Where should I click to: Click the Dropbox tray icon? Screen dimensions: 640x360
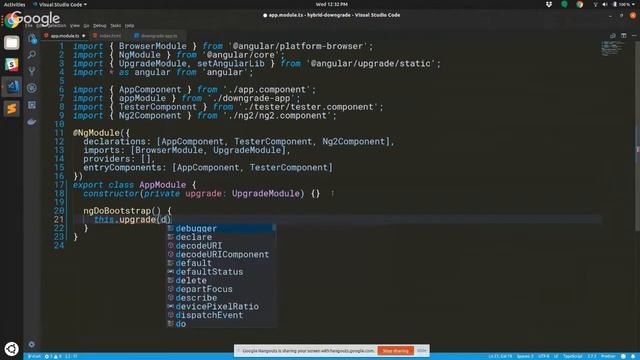coord(549,4)
